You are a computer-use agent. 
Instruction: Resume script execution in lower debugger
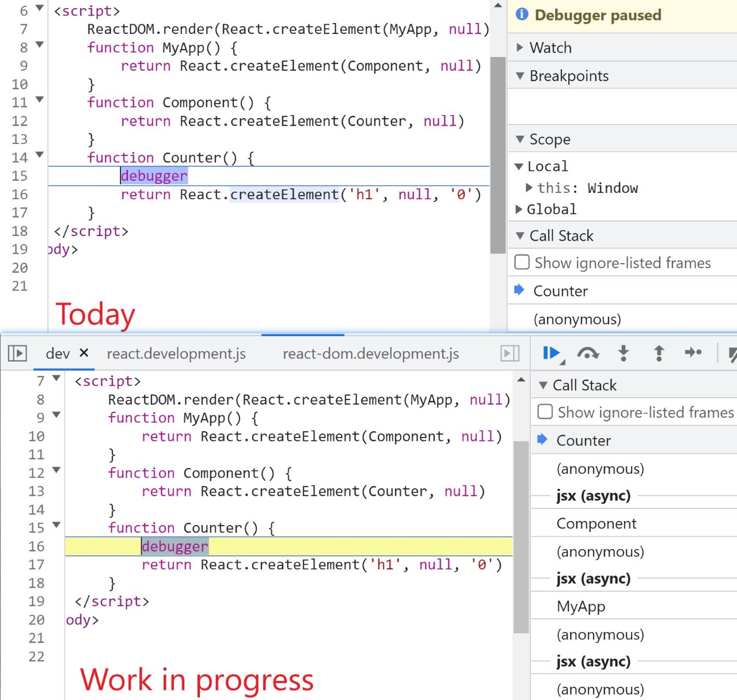click(x=552, y=353)
